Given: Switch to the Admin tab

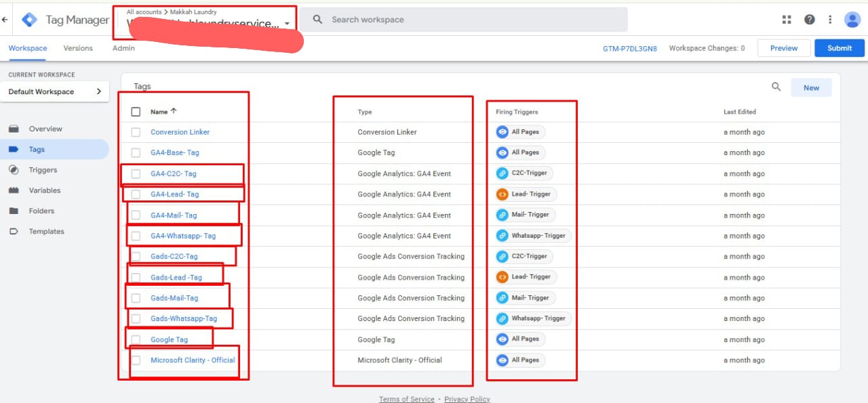Looking at the screenshot, I should tap(123, 48).
